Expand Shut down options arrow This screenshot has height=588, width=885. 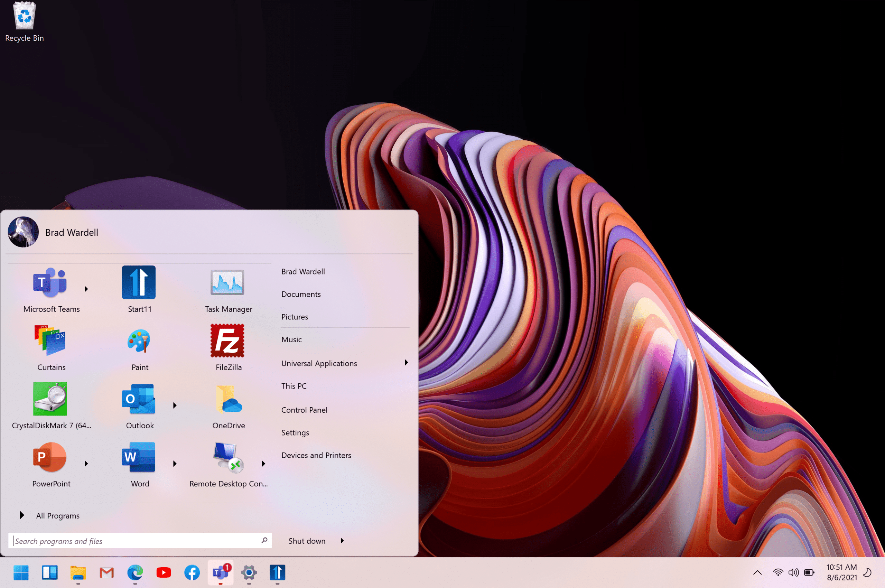(343, 541)
